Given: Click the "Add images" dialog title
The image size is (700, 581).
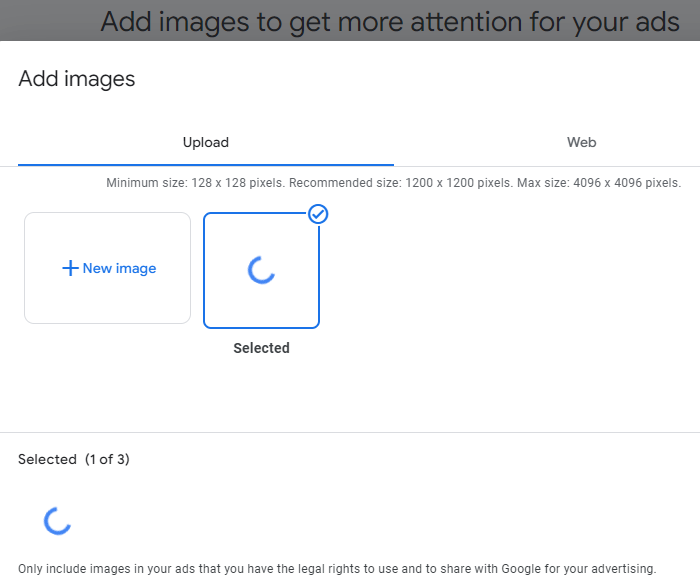Looking at the screenshot, I should [76, 79].
